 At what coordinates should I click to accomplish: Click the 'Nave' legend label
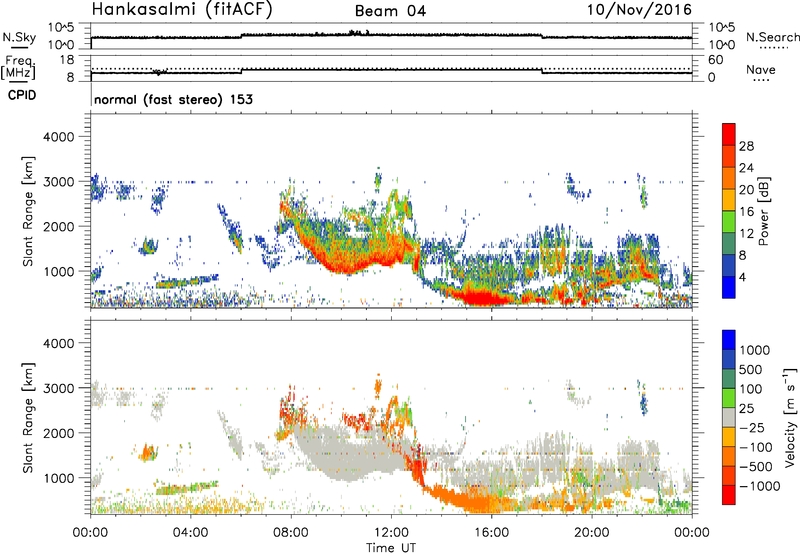(760, 70)
